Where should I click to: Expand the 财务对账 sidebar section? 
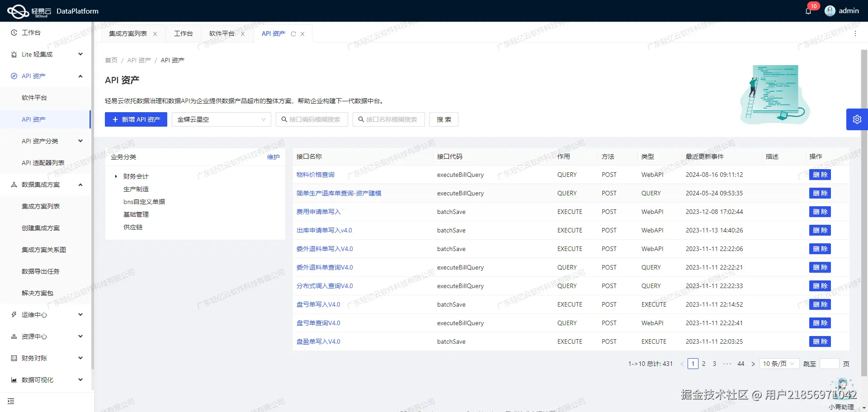pos(80,358)
